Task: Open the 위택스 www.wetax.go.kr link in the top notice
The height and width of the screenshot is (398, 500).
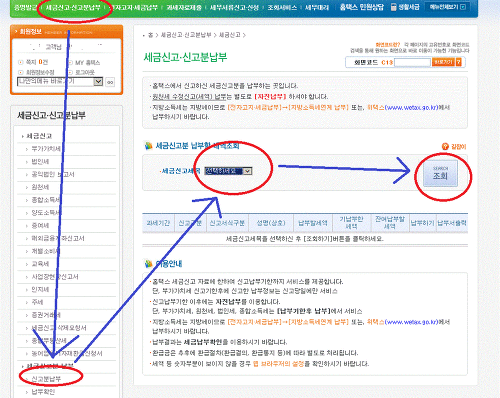Action: [402, 107]
